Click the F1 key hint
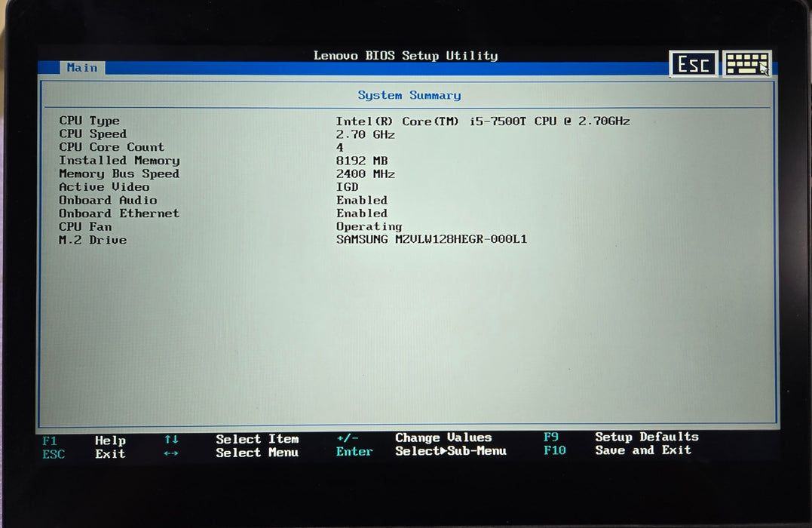812x528 pixels. [50, 441]
